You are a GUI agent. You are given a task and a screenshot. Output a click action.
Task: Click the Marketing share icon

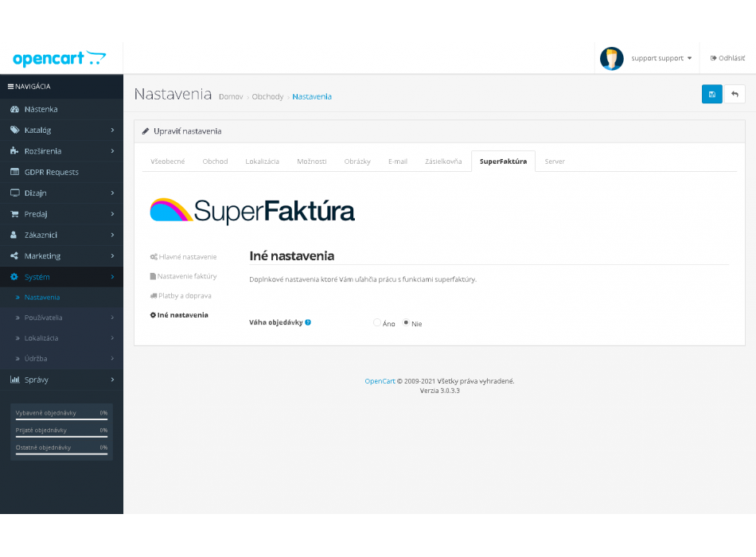[14, 256]
